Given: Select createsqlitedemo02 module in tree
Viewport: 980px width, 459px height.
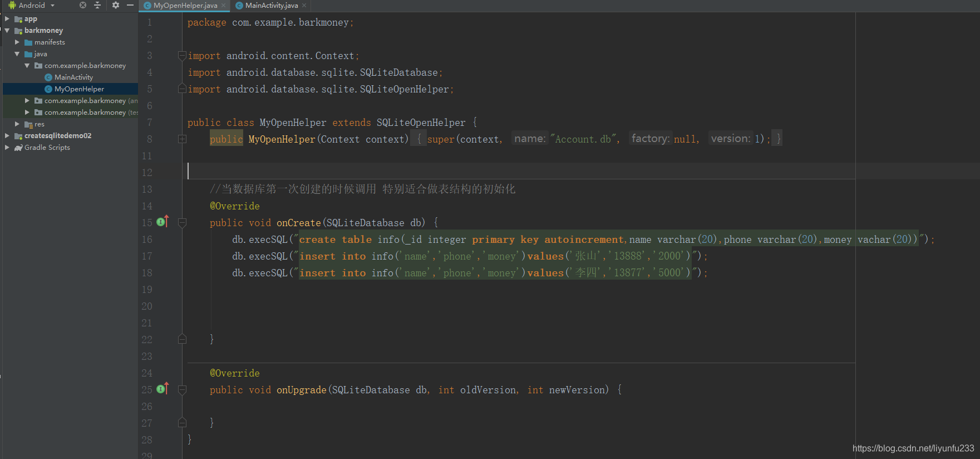Looking at the screenshot, I should click(x=58, y=136).
